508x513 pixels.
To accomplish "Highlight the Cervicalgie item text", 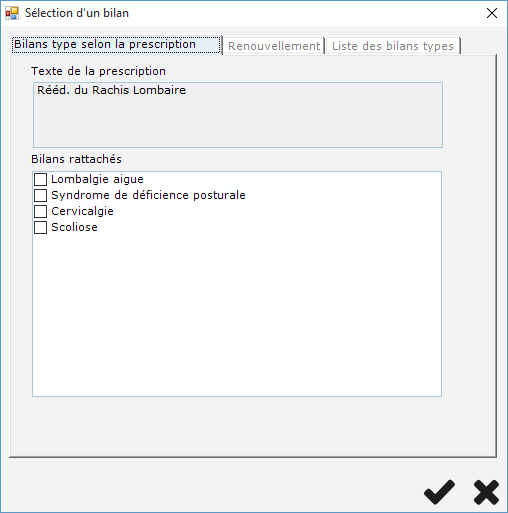I will [x=82, y=211].
